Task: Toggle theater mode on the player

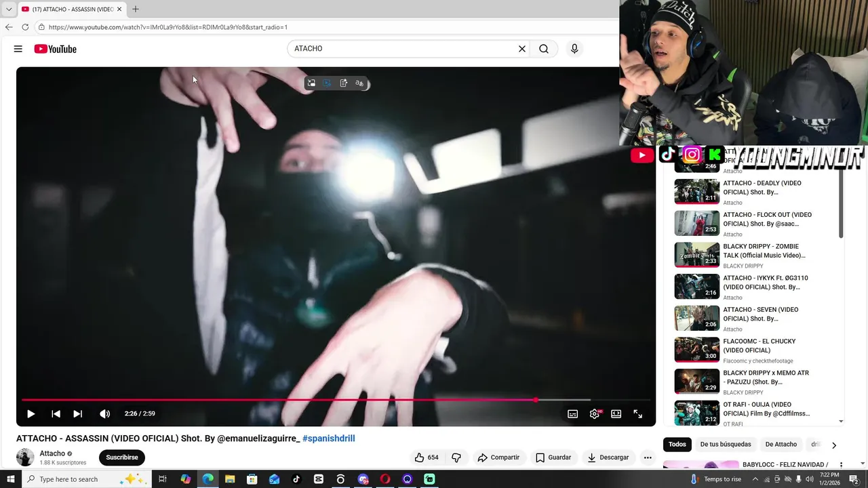Action: [x=616, y=413]
